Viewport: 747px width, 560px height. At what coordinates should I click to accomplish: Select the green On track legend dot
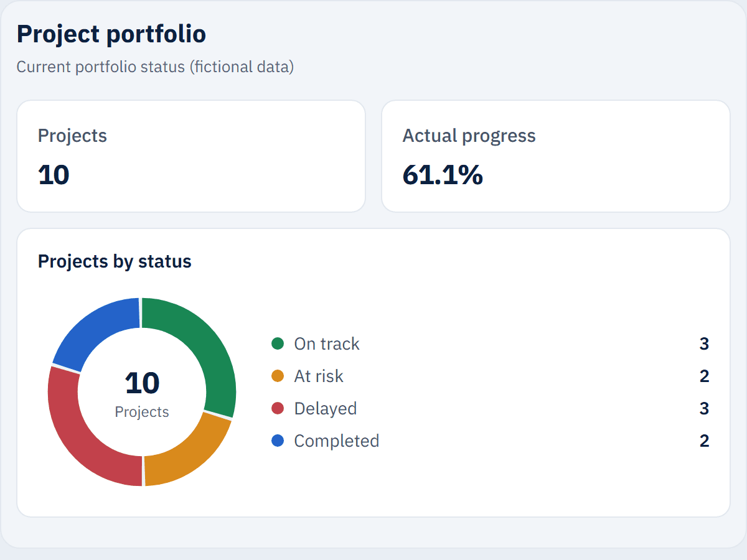pyautogui.click(x=278, y=343)
